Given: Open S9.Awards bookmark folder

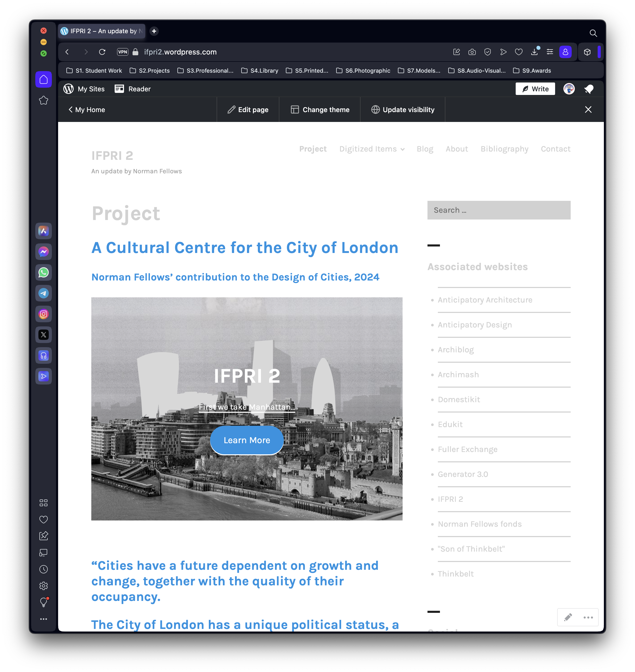Looking at the screenshot, I should 532,70.
